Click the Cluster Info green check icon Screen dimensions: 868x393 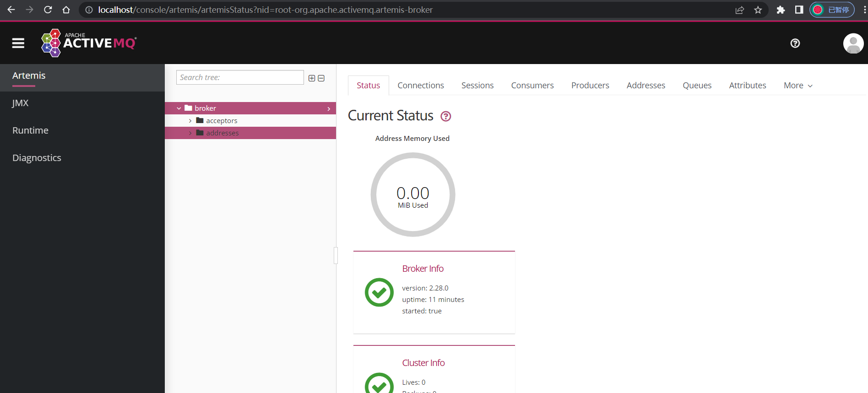(379, 383)
